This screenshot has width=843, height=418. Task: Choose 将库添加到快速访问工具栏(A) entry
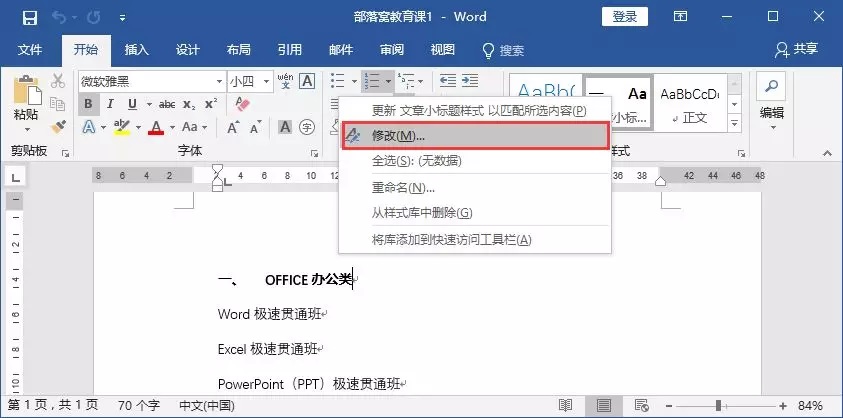tap(475, 239)
